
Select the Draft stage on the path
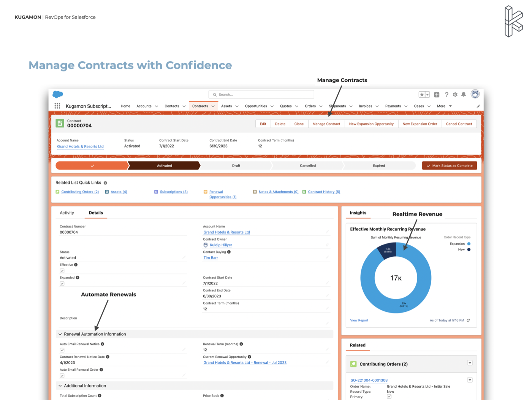pos(236,165)
